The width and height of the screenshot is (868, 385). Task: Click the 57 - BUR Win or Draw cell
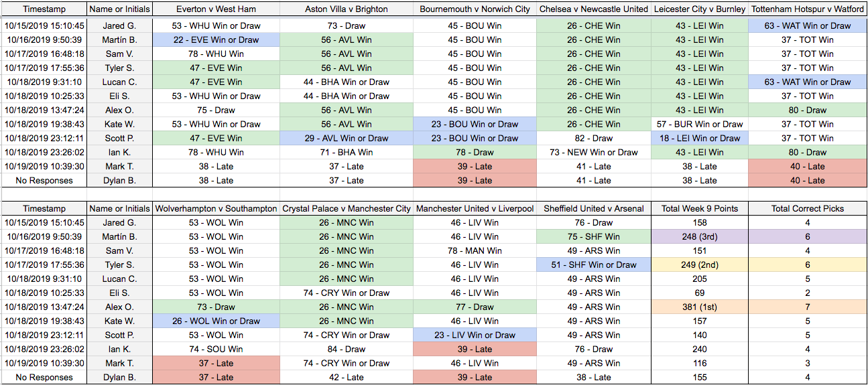(x=699, y=125)
